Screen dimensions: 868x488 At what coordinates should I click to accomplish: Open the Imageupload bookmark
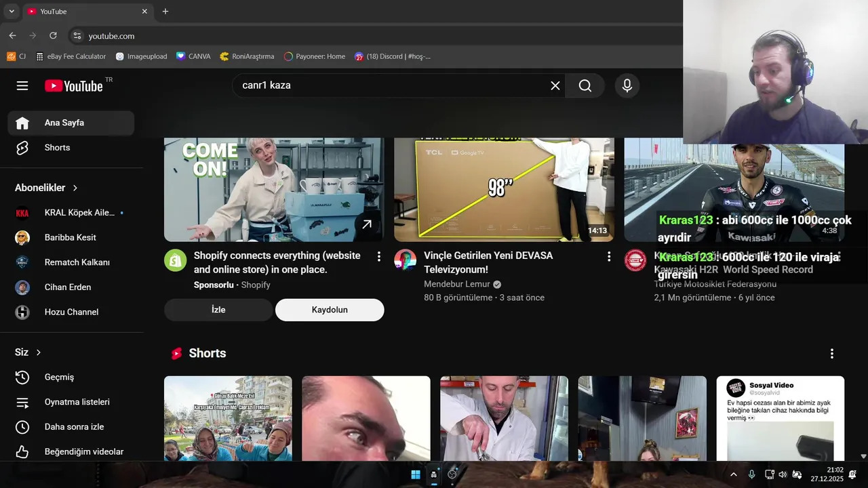(141, 56)
